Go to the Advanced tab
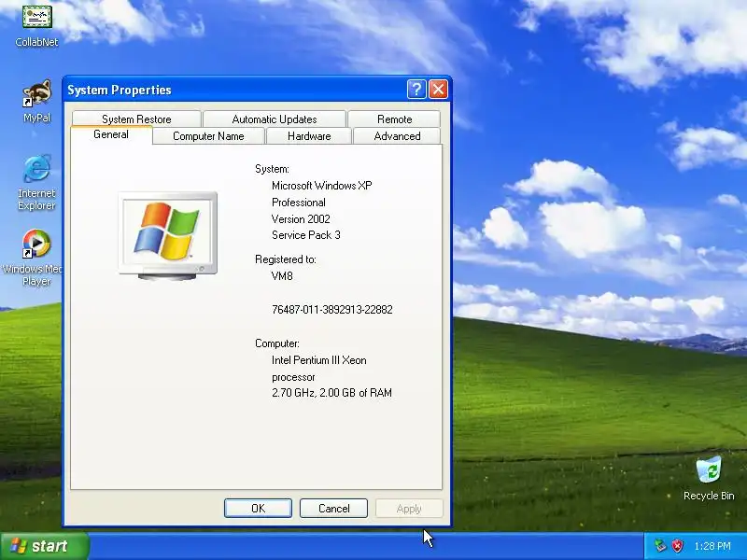The height and width of the screenshot is (560, 747). click(x=397, y=136)
